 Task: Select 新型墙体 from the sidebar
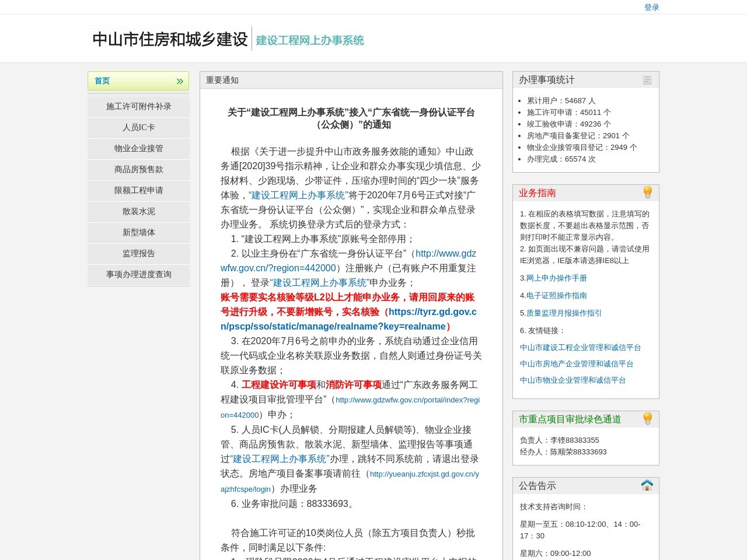click(x=138, y=233)
